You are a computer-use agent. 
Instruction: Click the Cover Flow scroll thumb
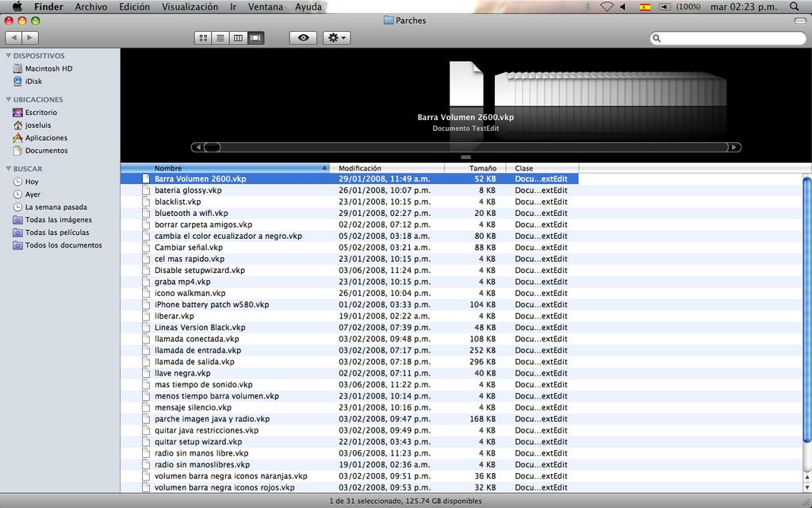coord(212,147)
